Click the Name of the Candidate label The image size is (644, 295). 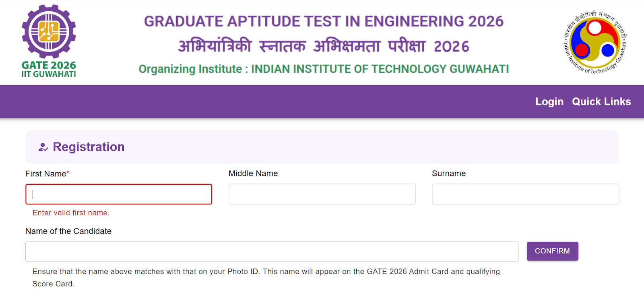tap(68, 231)
